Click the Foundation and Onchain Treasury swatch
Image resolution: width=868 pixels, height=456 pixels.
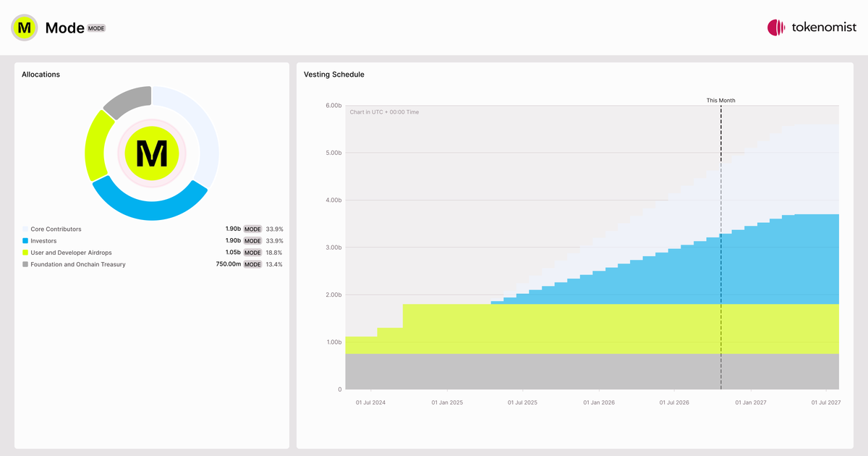click(x=25, y=264)
